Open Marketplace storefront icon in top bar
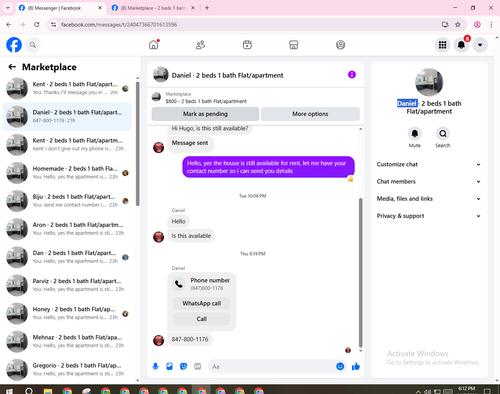 [294, 45]
